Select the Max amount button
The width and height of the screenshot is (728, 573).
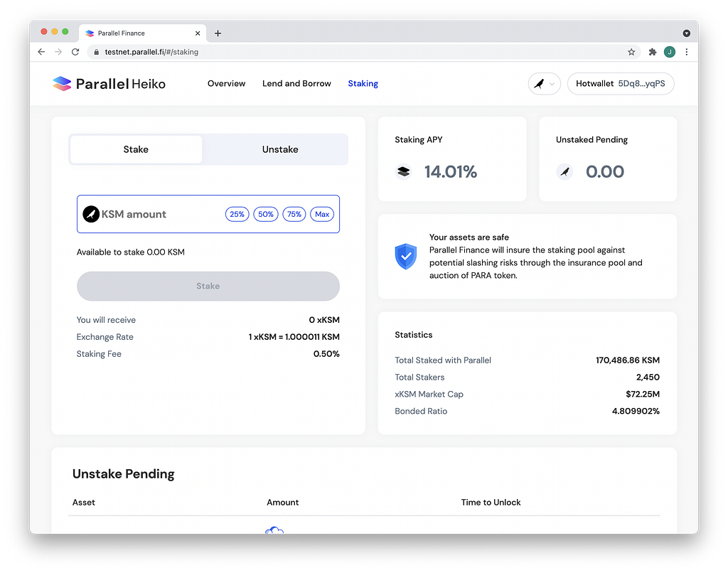(322, 214)
